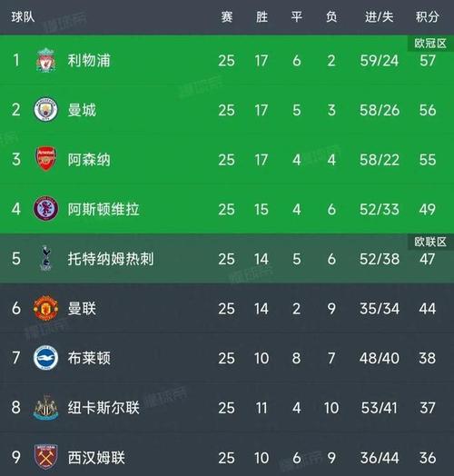Click the Manchester United crest
Image resolution: width=454 pixels, height=476 pixels.
pos(45,308)
